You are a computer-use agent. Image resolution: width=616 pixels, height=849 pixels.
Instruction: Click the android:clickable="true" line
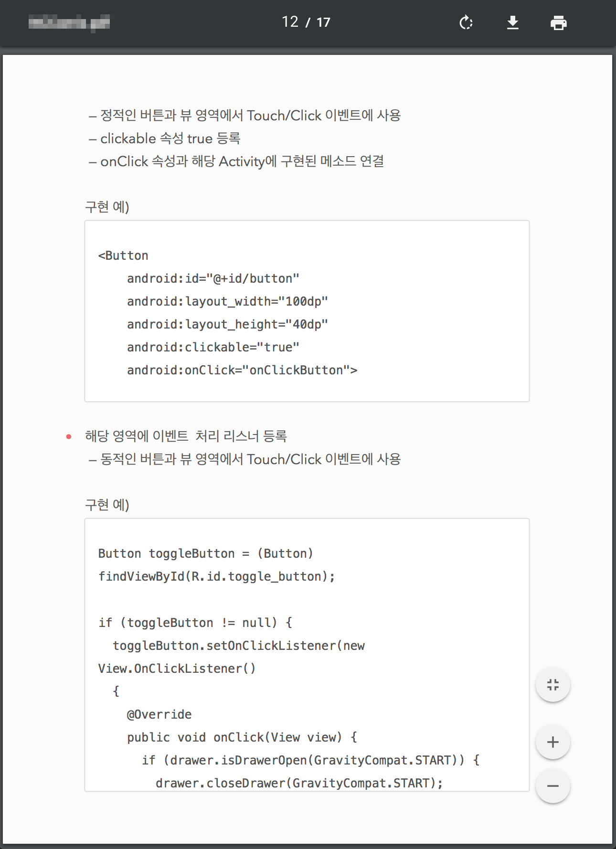pos(213,347)
